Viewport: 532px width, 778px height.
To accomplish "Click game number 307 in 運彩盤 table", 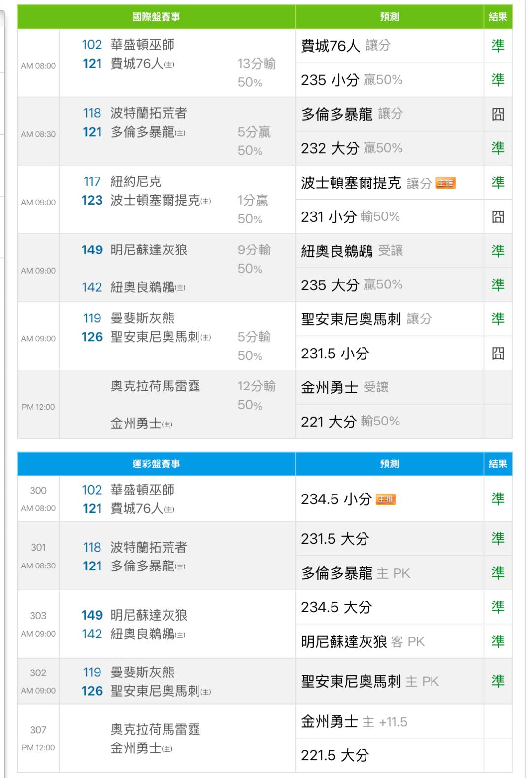I will click(x=38, y=730).
